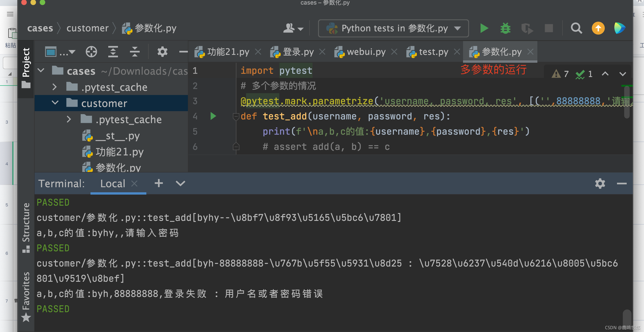The width and height of the screenshot is (644, 332).
Task: Click the editor vertical scrollbar
Action: coord(627,102)
